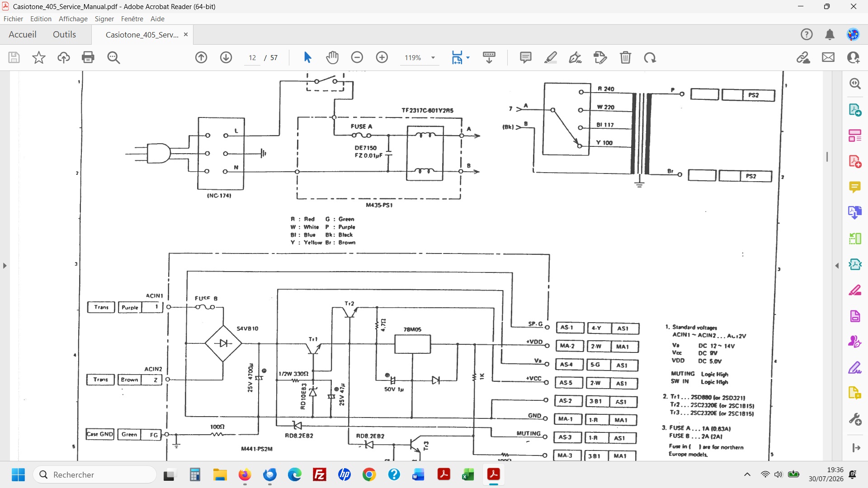This screenshot has height=488, width=868.
Task: Rotate the view with the circular arrow
Action: (x=650, y=57)
